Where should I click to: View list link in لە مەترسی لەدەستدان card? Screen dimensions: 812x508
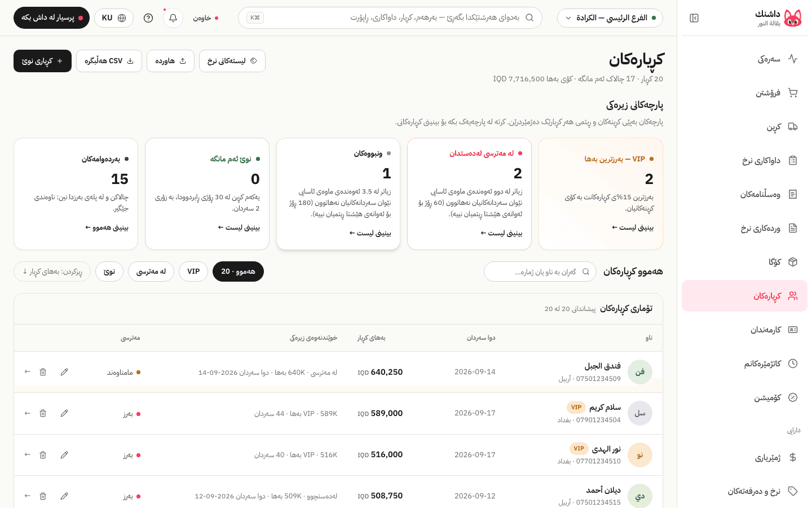501,233
